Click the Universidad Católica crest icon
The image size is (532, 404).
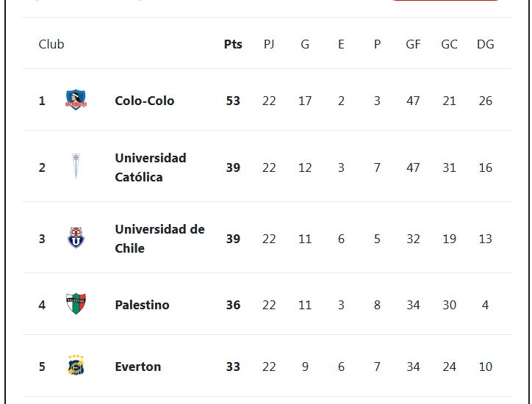76,166
